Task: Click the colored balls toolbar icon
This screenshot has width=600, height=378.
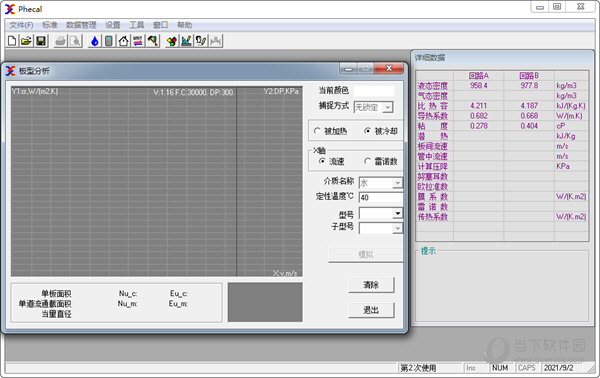Action: point(172,41)
